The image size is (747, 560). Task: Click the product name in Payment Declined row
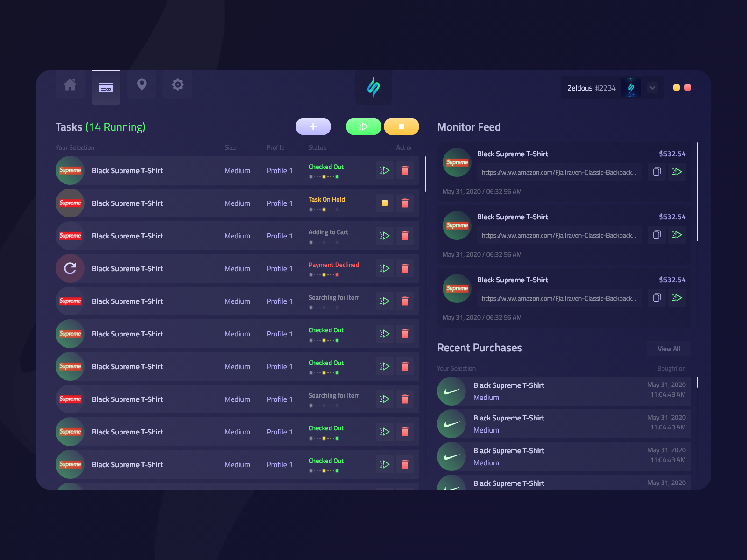click(x=127, y=269)
